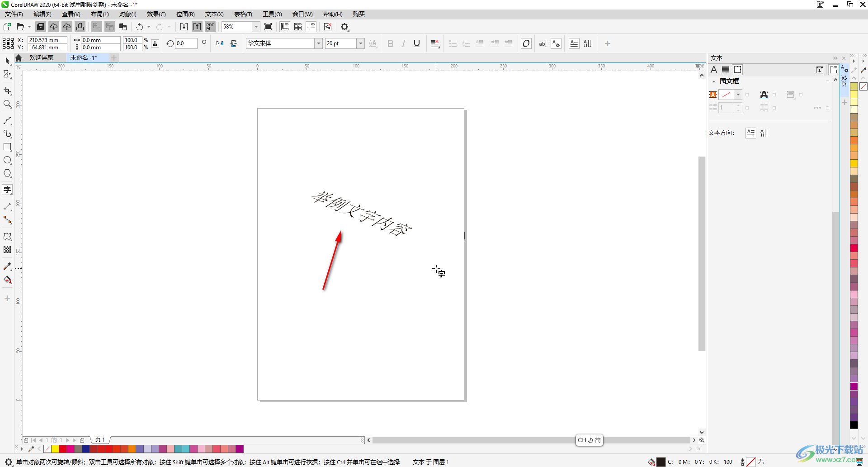868x467 pixels.
Task: Activate the Zoom magnifier tool
Action: click(7, 104)
